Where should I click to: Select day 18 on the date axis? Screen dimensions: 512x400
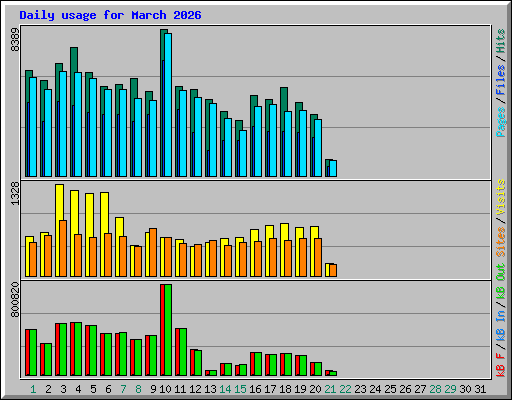[x=285, y=389]
